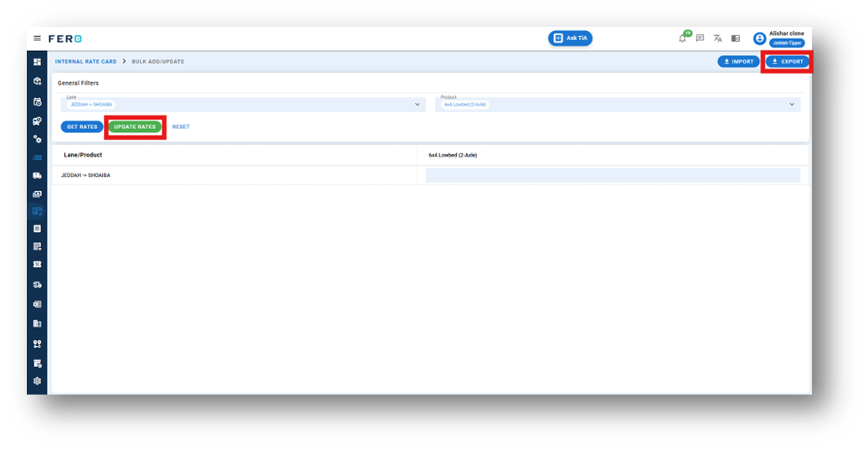
Task: Open the calendar clock icon in sidebar
Action: [37, 101]
